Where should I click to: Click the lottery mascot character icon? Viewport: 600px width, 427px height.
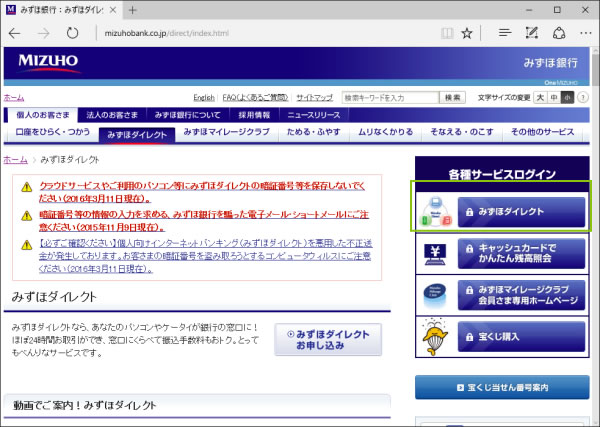(435, 336)
